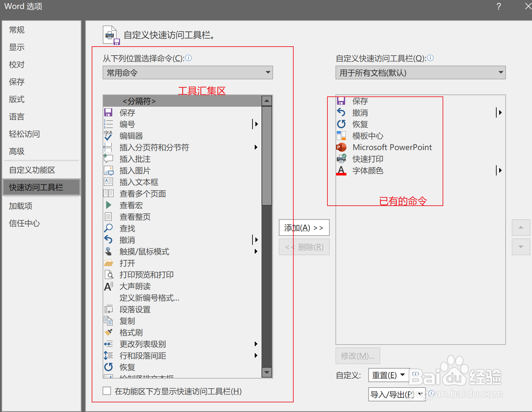Select the 打印预览和打印 command icon
Screen dimensions: 532x412
(x=109, y=274)
